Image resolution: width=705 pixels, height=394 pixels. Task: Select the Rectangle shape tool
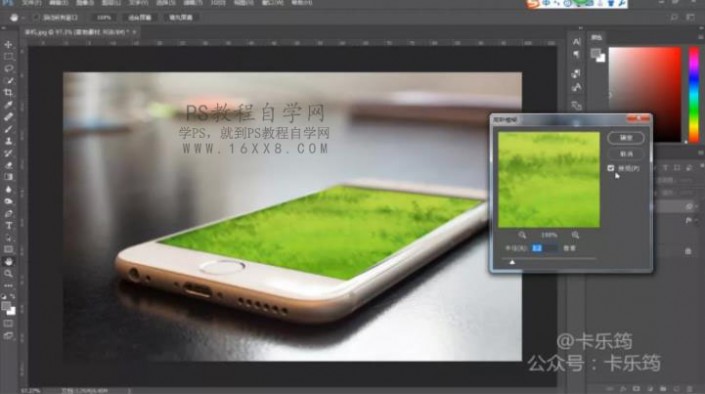[x=9, y=250]
